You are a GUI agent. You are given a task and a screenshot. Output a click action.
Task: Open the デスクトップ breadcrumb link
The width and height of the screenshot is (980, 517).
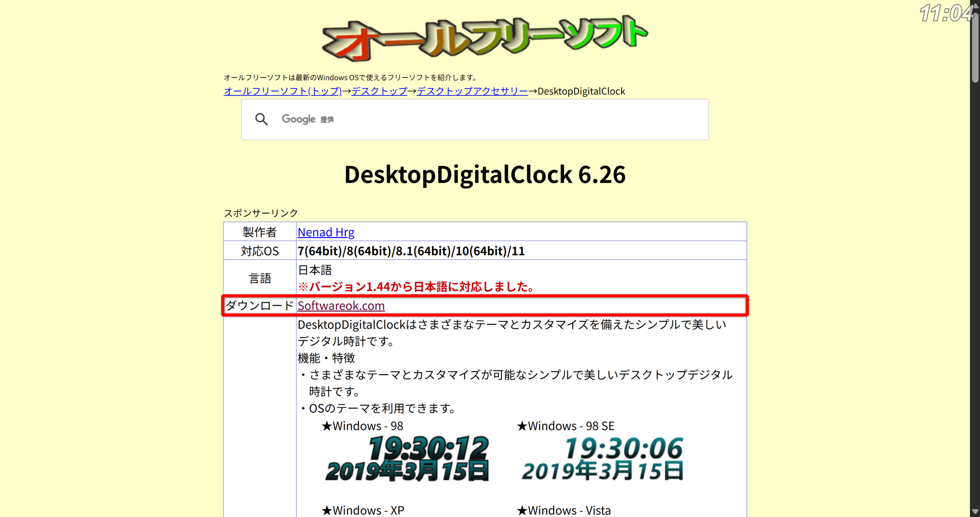(379, 91)
